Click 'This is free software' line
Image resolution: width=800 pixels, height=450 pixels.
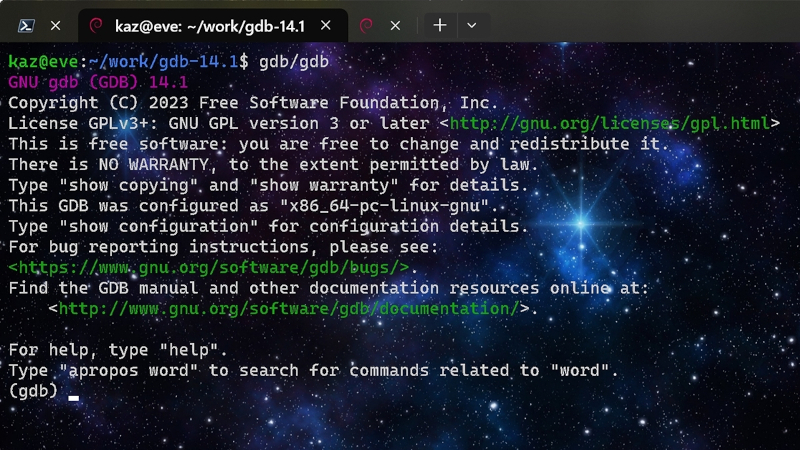(338, 144)
